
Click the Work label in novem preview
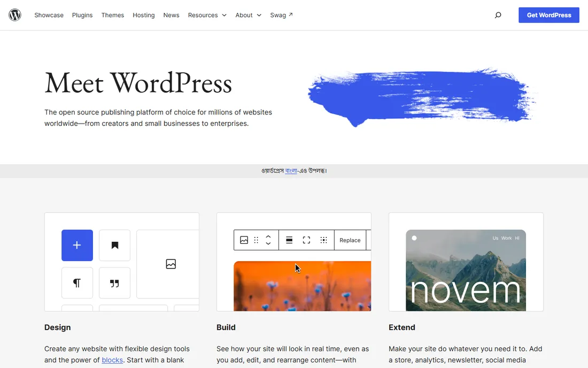click(x=506, y=238)
